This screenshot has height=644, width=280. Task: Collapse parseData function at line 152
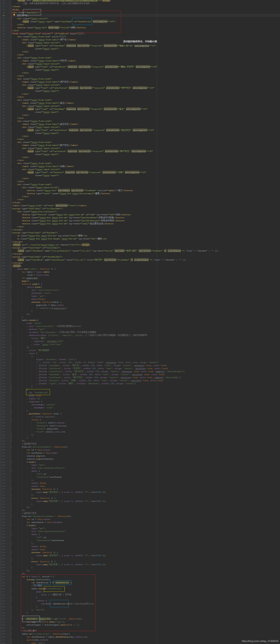click(11, 414)
